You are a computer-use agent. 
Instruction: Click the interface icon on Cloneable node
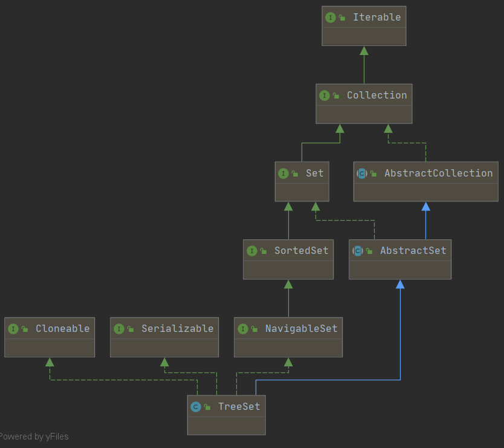click(13, 329)
